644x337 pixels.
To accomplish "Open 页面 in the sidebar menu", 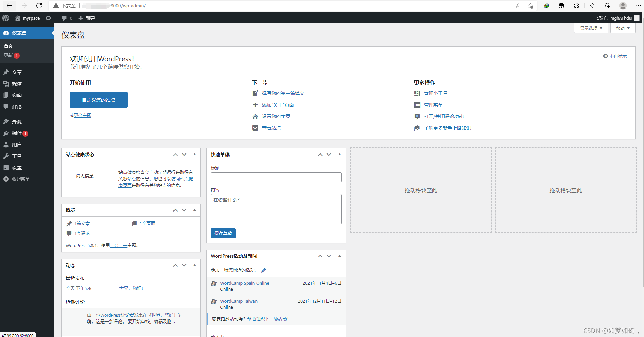I will (27, 95).
